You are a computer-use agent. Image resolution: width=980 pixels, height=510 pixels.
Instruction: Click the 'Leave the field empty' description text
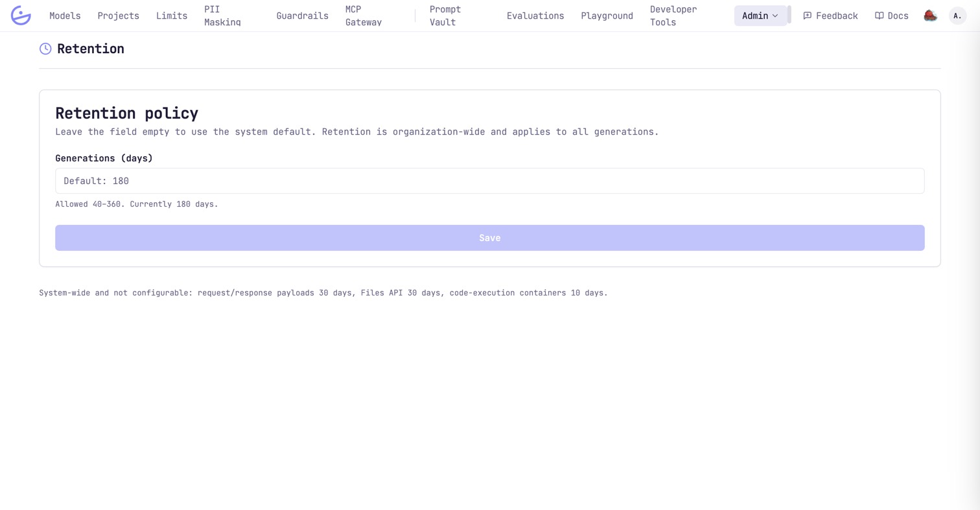click(x=357, y=132)
